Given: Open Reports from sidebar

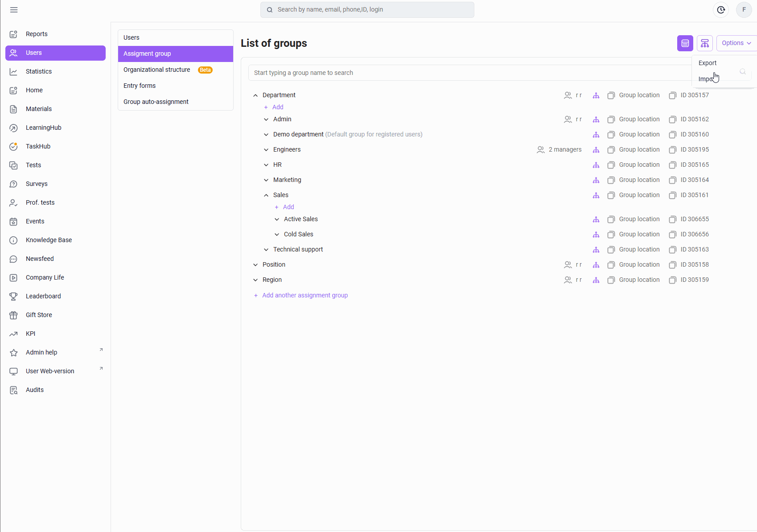Looking at the screenshot, I should [55, 34].
